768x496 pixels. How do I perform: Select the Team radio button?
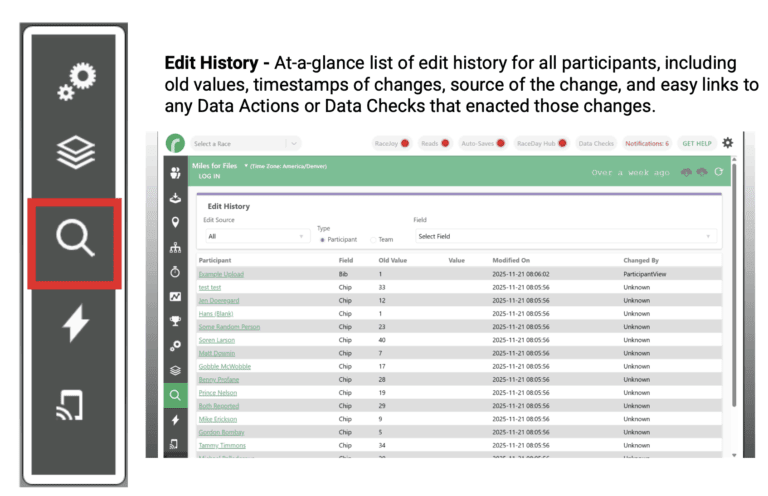pyautogui.click(x=374, y=239)
